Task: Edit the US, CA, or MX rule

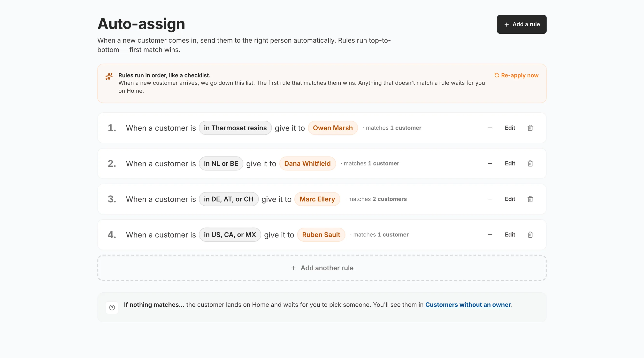Action: 510,235
